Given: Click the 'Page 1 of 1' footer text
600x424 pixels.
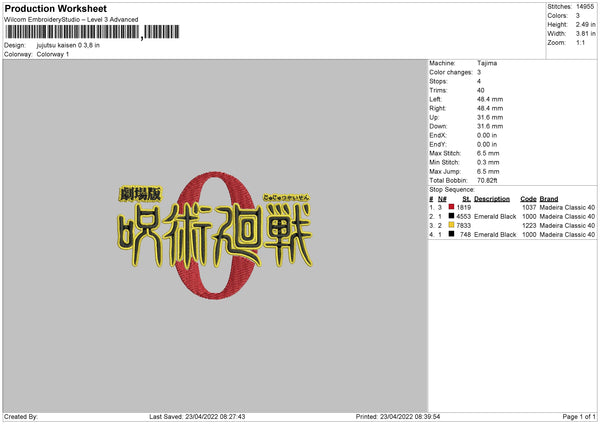Looking at the screenshot, I should [579, 417].
